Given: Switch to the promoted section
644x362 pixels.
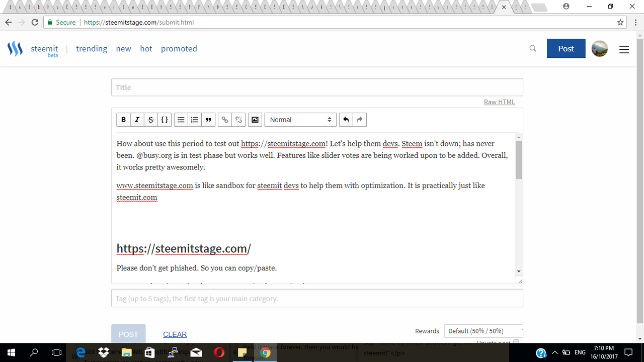Looking at the screenshot, I should (x=179, y=49).
